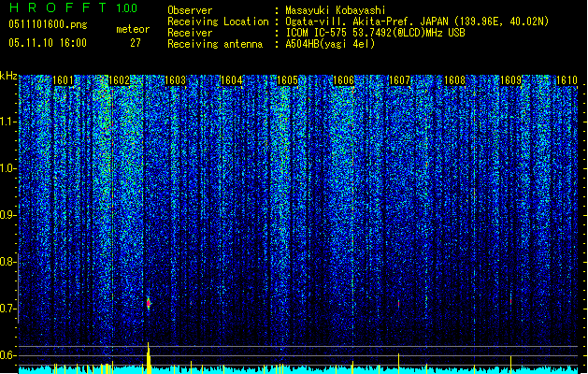
Task: Click the 1603 time marker
Action: click(x=175, y=80)
